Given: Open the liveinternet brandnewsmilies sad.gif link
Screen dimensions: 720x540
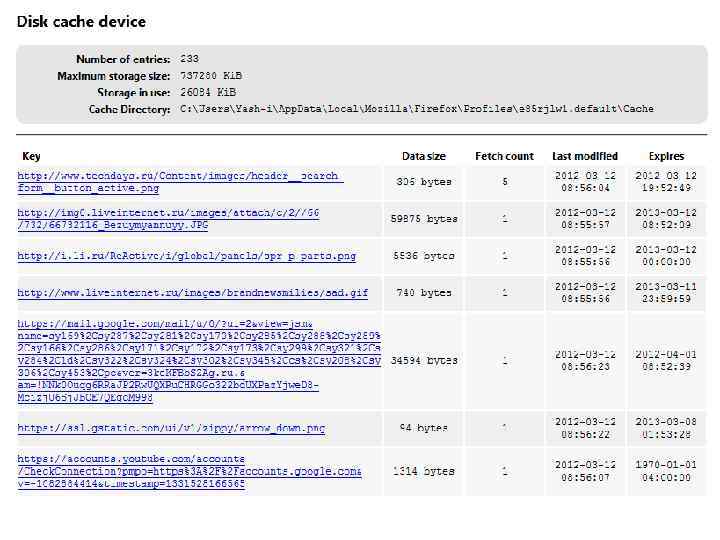Looking at the screenshot, I should point(192,293).
